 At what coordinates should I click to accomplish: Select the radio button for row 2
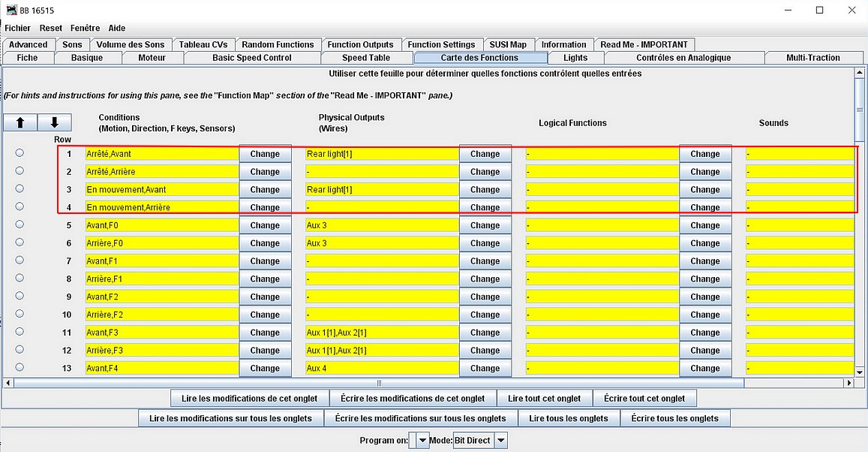point(20,170)
